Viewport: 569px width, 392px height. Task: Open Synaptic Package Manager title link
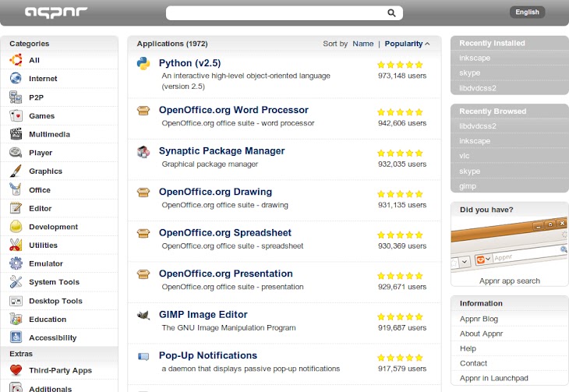pos(221,151)
